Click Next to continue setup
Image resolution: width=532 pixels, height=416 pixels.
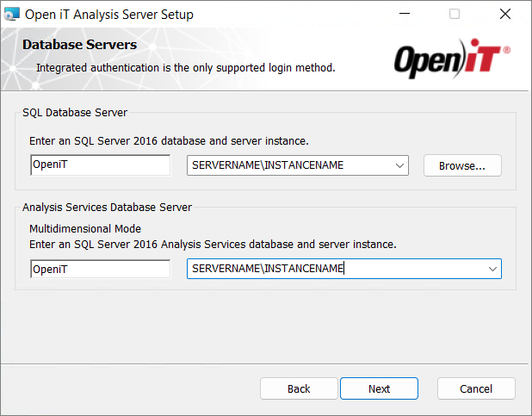[x=379, y=388]
